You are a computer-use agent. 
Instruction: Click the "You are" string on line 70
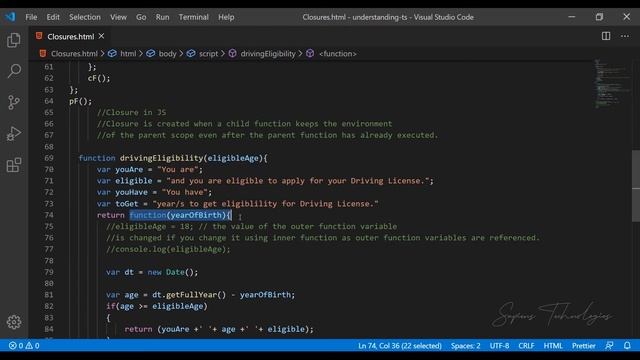(x=180, y=169)
